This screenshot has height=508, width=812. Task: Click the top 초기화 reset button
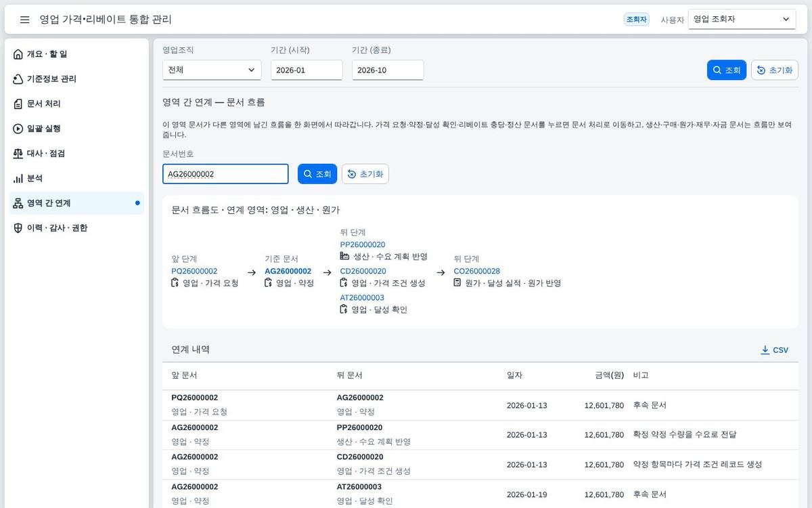click(x=775, y=70)
